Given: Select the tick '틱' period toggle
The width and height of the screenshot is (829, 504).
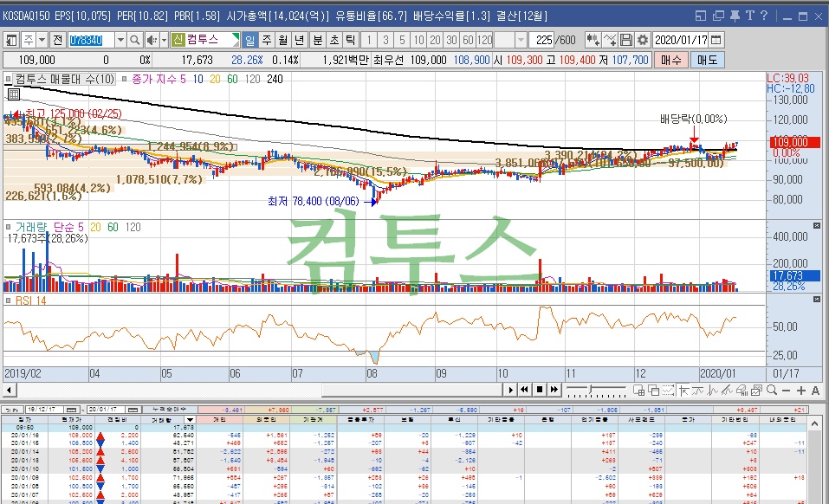Looking at the screenshot, I should point(351,40).
